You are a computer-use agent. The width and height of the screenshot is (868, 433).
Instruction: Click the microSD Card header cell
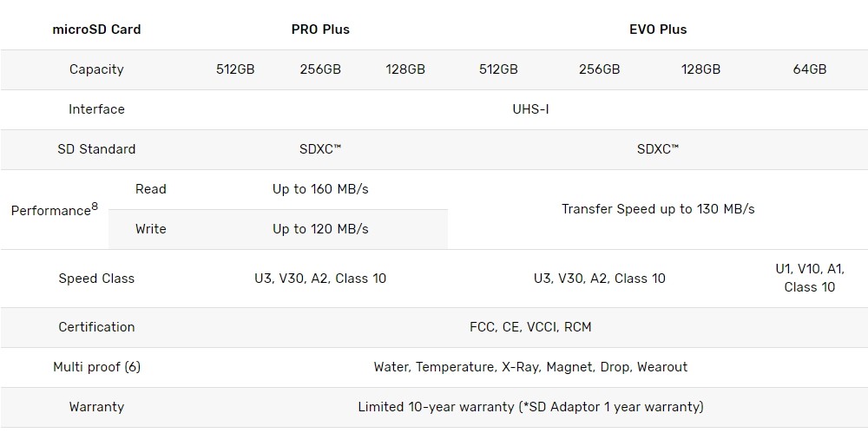[96, 29]
